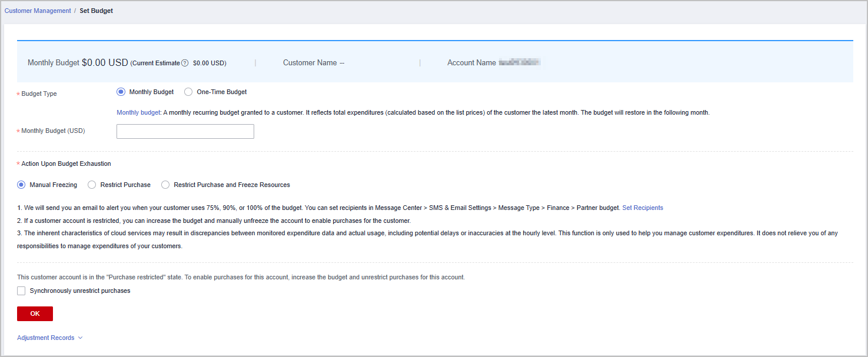Click the blurred Account Name value

pyautogui.click(x=519, y=62)
